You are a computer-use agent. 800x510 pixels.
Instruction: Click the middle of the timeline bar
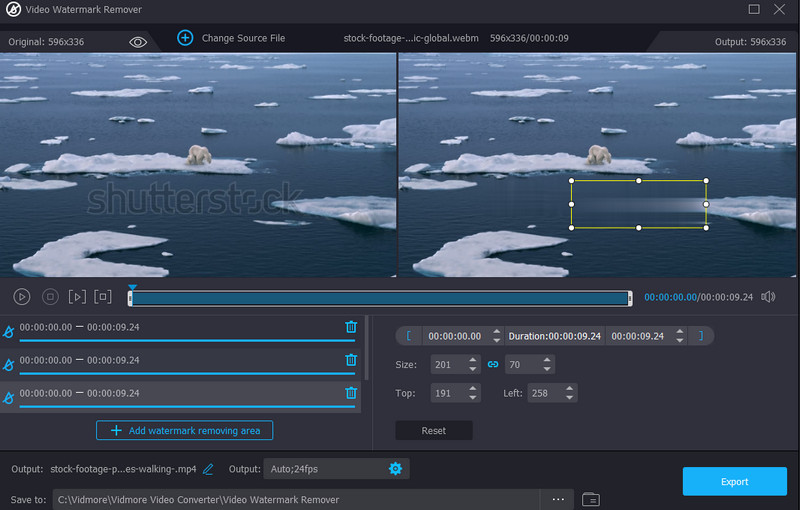point(380,298)
